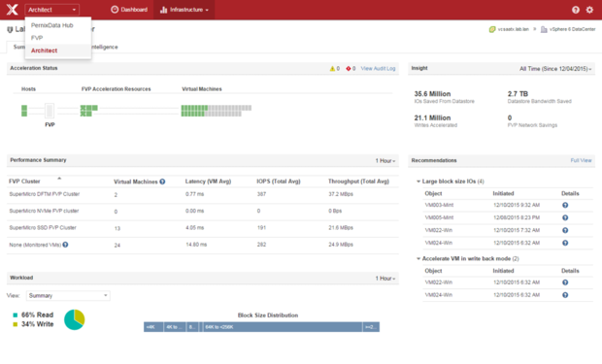Click the 12/08/2015 8:23 PM timestamp
Viewport: 602px width, 364px height.
click(517, 217)
